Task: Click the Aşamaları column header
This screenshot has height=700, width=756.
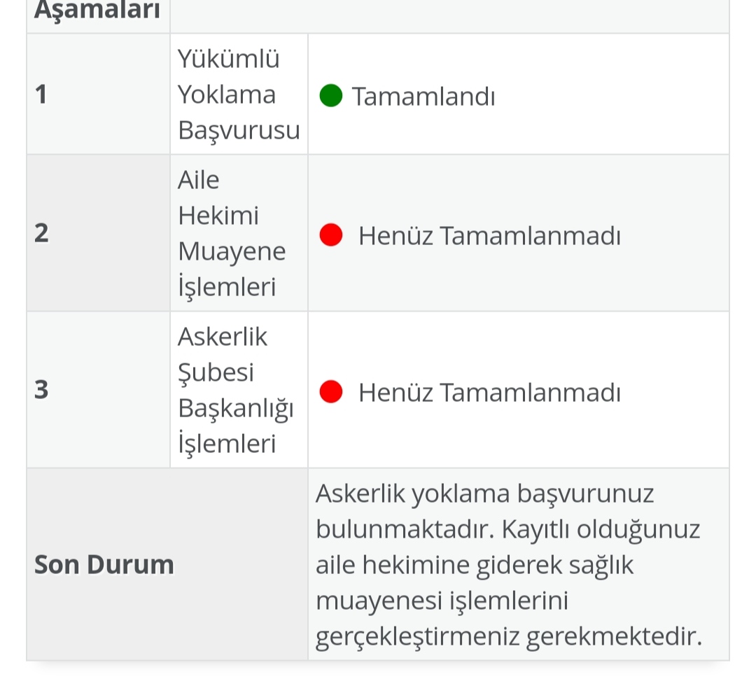Action: tap(97, 10)
